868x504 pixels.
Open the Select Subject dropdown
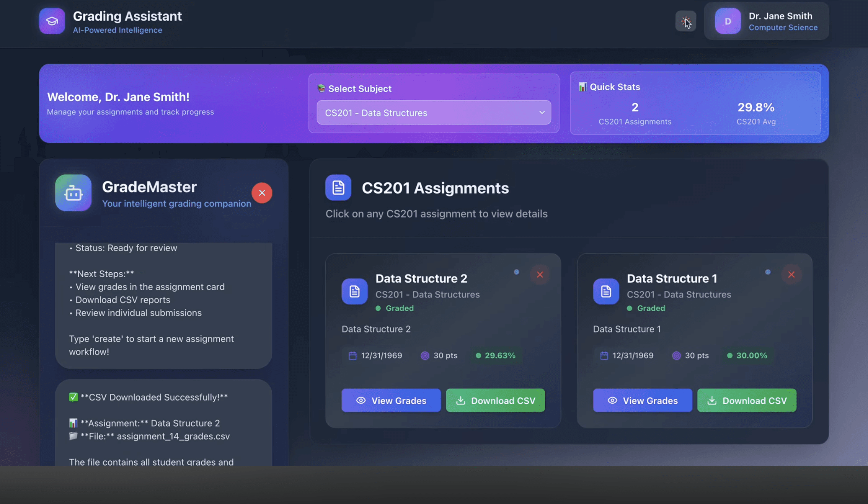pos(433,113)
